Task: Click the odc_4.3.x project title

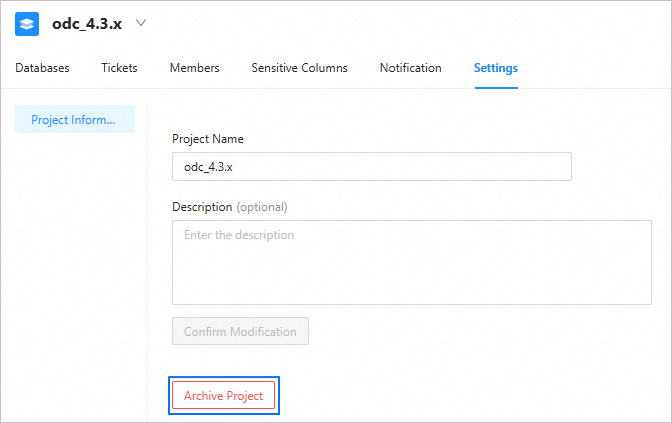Action: 87,23
